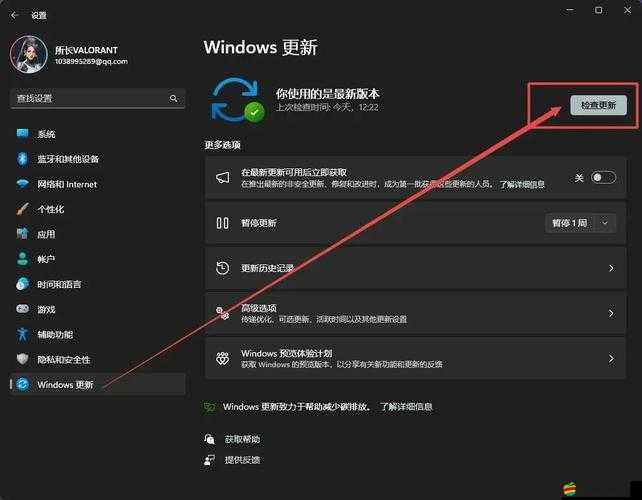Open 系统 settings category

(x=97, y=134)
